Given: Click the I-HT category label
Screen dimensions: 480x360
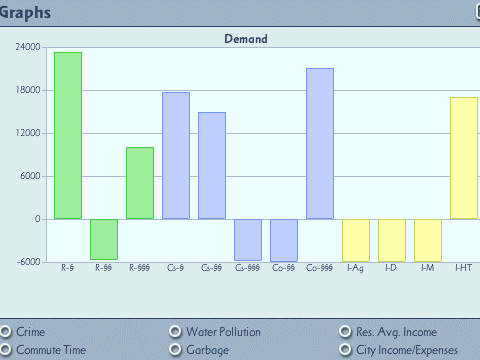Looking at the screenshot, I should 464,268.
